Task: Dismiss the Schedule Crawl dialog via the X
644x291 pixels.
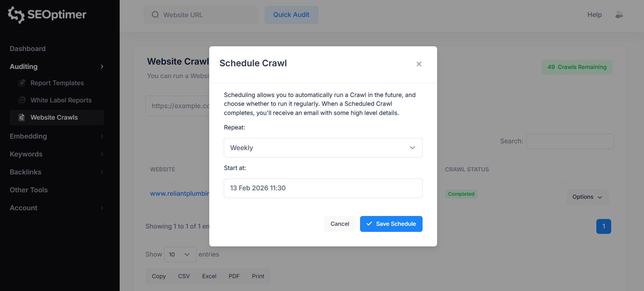Action: coord(419,64)
